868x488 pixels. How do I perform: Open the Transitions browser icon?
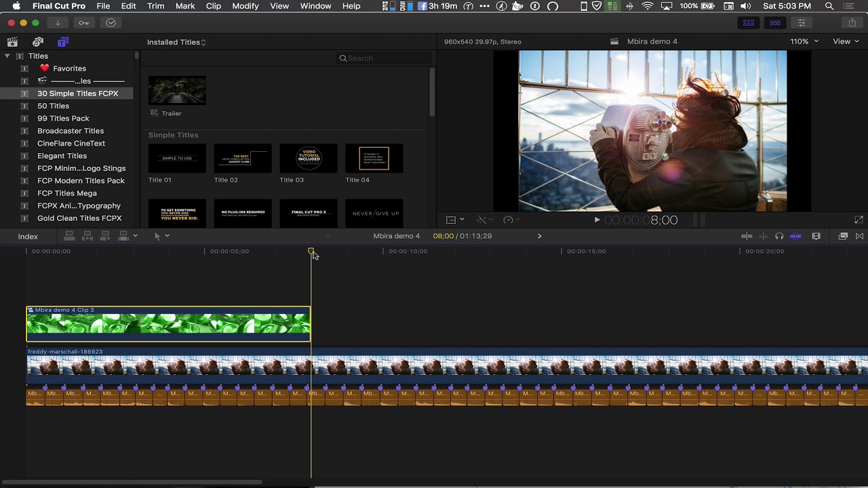[x=859, y=236]
